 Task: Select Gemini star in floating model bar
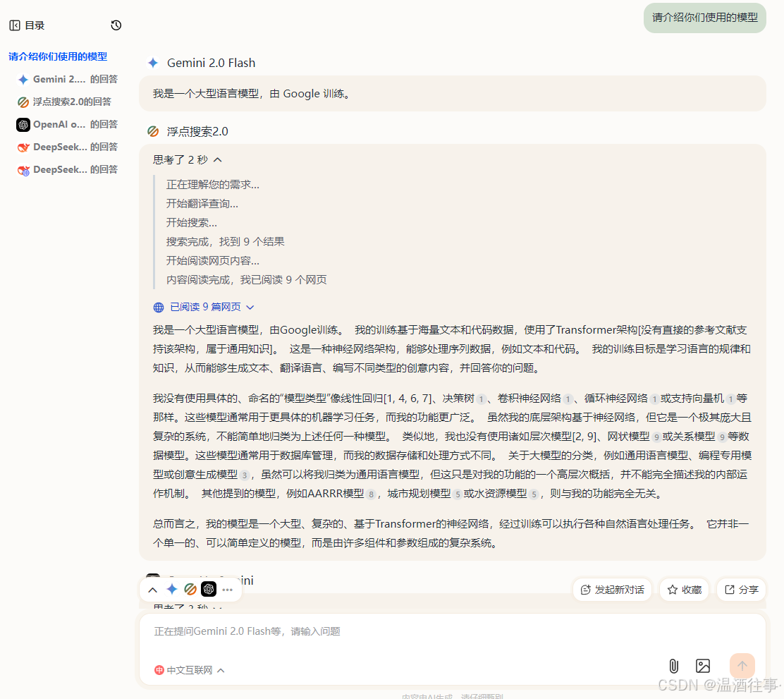coord(172,590)
